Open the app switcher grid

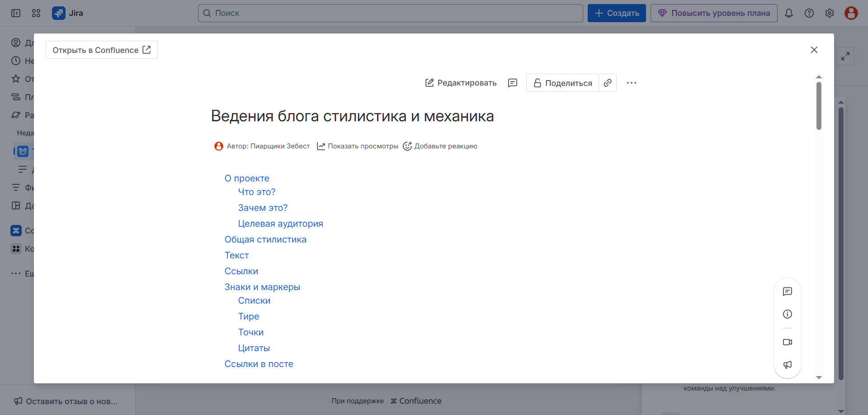point(36,13)
